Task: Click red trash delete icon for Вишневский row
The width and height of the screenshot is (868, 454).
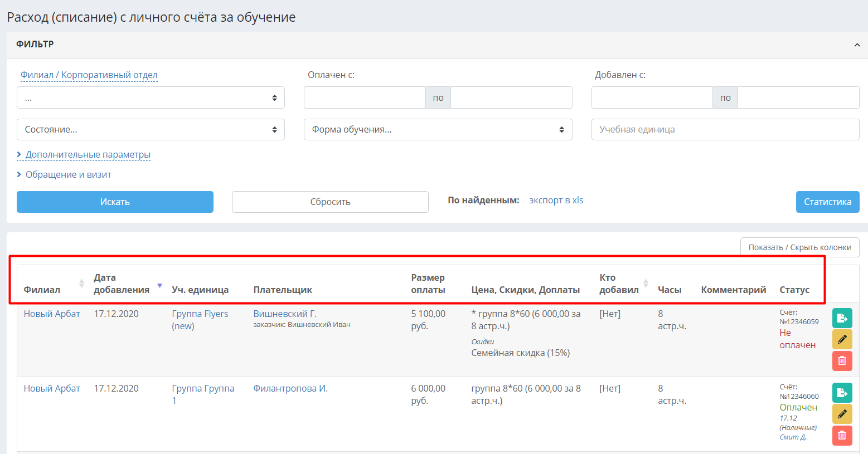Action: (x=842, y=360)
